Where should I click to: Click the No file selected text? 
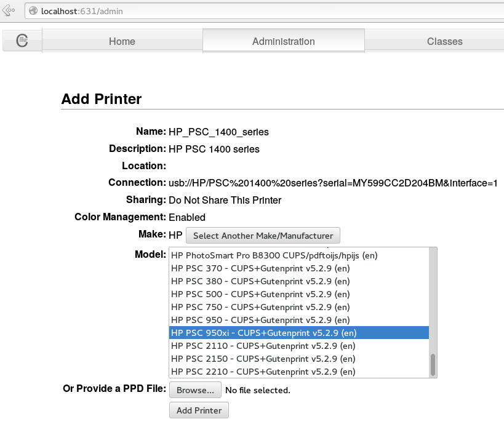tap(258, 390)
